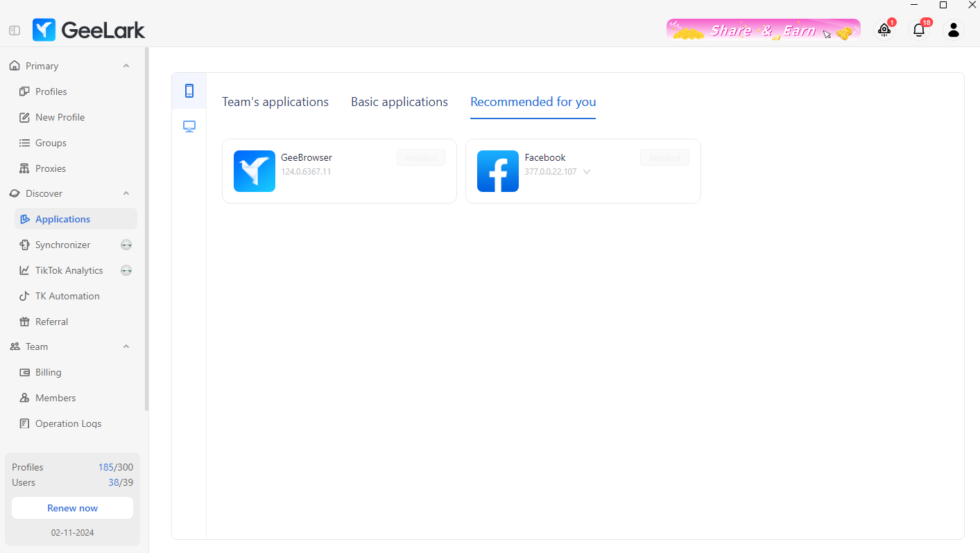Click the Profiles count 185/300
The image size is (980, 553).
(116, 467)
